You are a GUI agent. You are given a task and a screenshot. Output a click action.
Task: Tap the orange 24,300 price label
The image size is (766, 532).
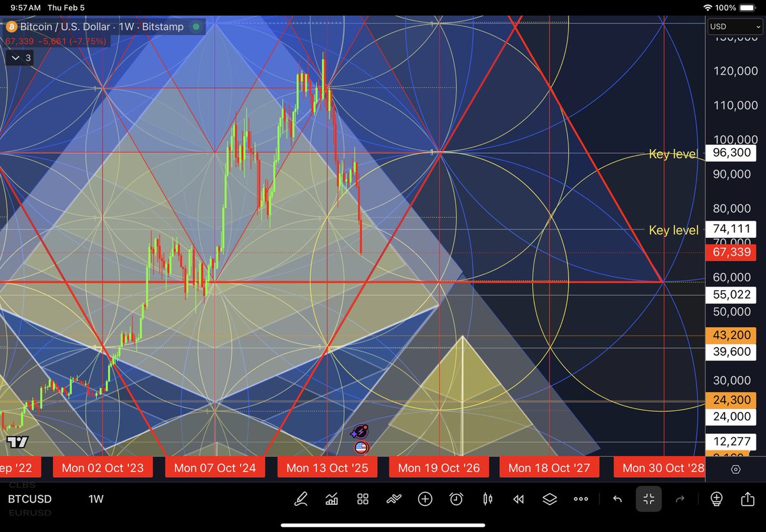pos(731,400)
